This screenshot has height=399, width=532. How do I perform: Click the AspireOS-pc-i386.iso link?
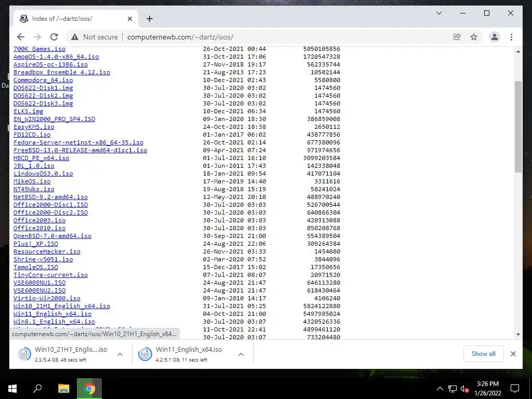pyautogui.click(x=50, y=64)
